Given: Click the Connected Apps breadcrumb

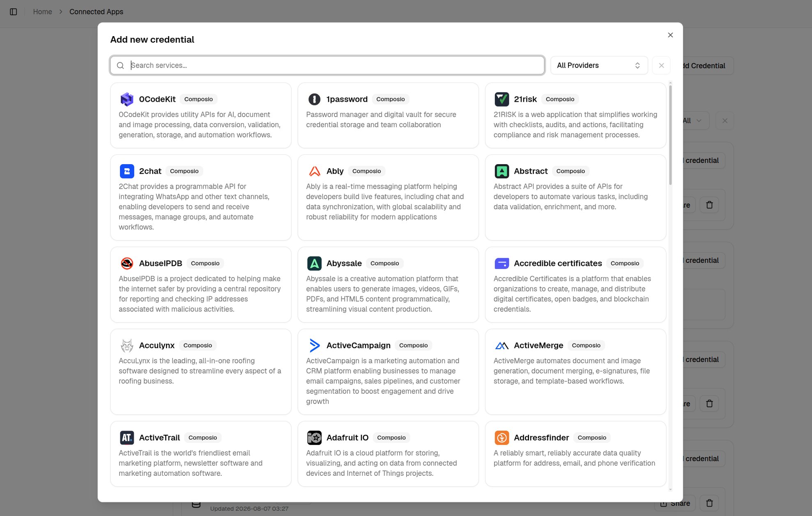Looking at the screenshot, I should (96, 12).
